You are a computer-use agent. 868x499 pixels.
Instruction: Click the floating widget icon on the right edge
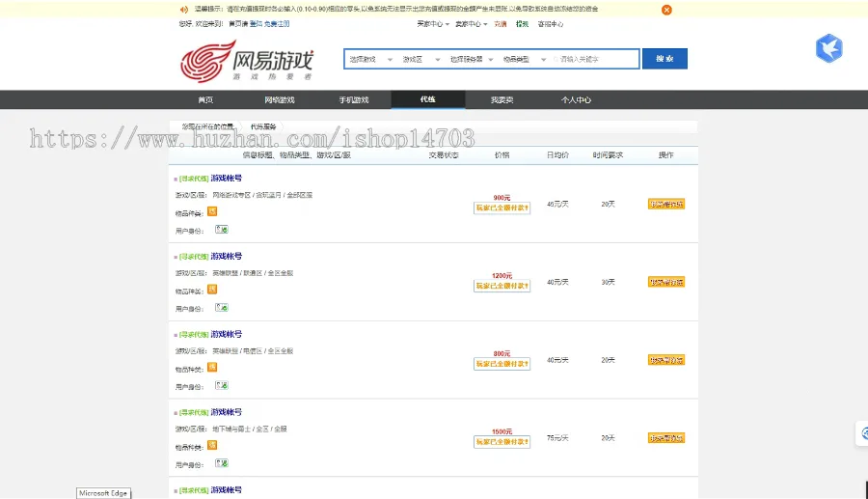[x=861, y=435]
